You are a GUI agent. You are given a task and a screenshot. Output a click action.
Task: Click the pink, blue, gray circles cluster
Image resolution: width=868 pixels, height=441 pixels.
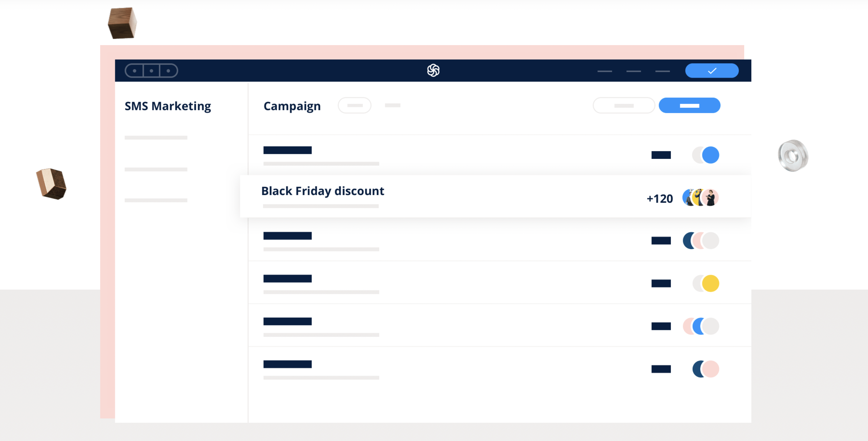click(x=701, y=326)
